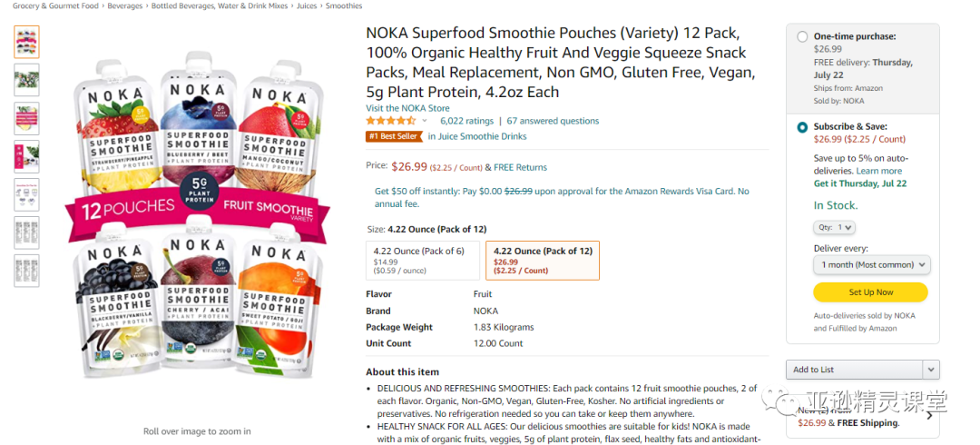This screenshot has width=980, height=445.
Task: Click the #1 Best Seller badge
Action: (x=394, y=136)
